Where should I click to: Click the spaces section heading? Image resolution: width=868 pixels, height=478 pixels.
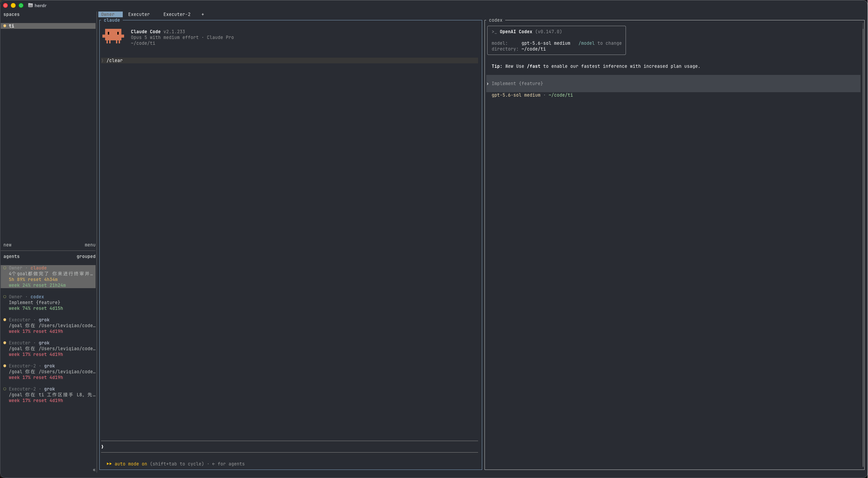(x=11, y=14)
